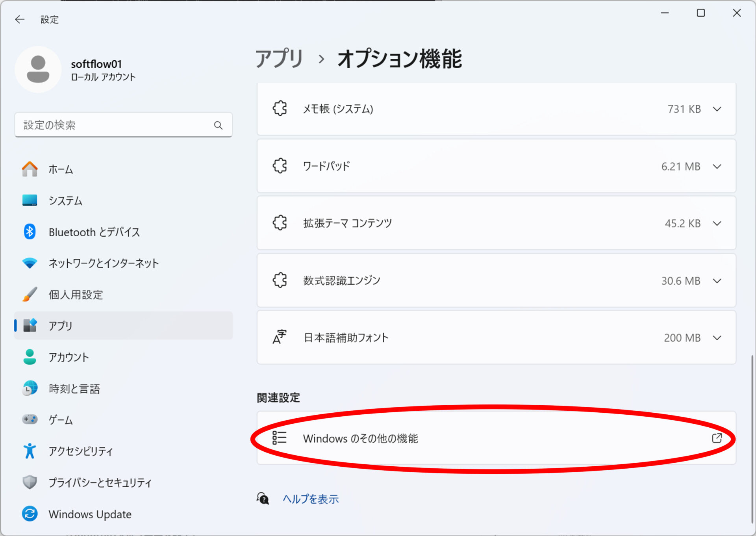The height and width of the screenshot is (536, 756).
Task: Open Bluetooth とデバイス settings
Action: click(x=123, y=232)
